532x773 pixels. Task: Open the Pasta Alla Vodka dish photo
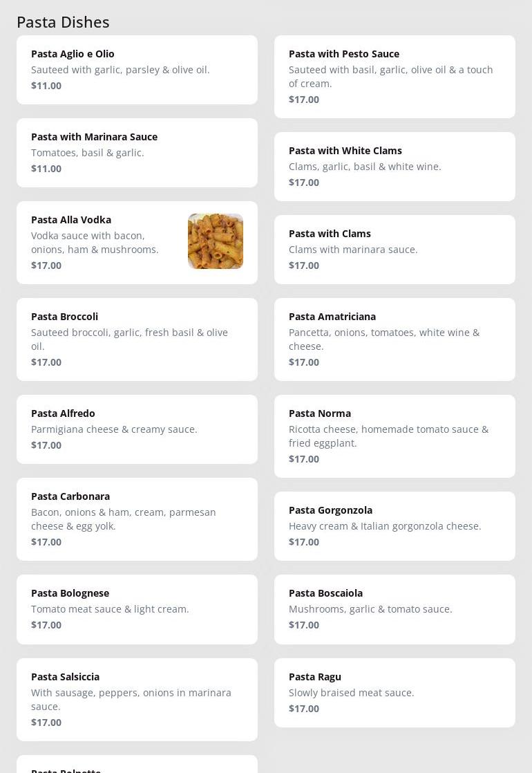pyautogui.click(x=216, y=241)
